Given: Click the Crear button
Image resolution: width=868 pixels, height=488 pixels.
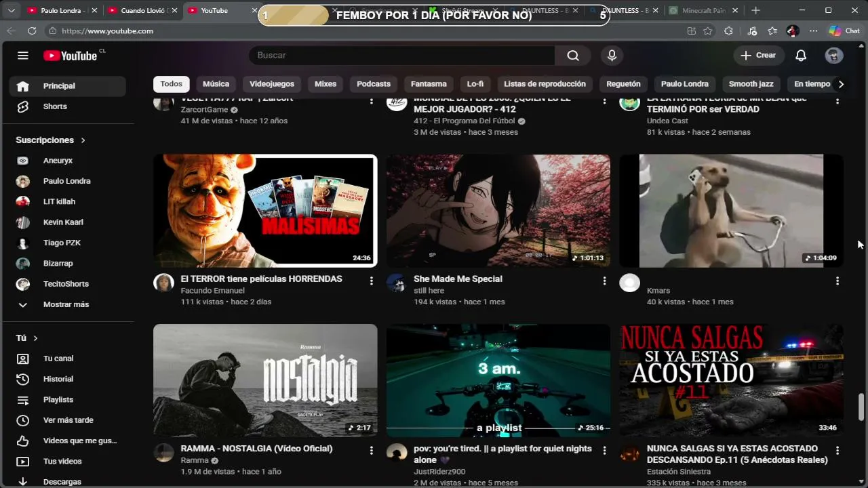Looking at the screenshot, I should point(758,56).
